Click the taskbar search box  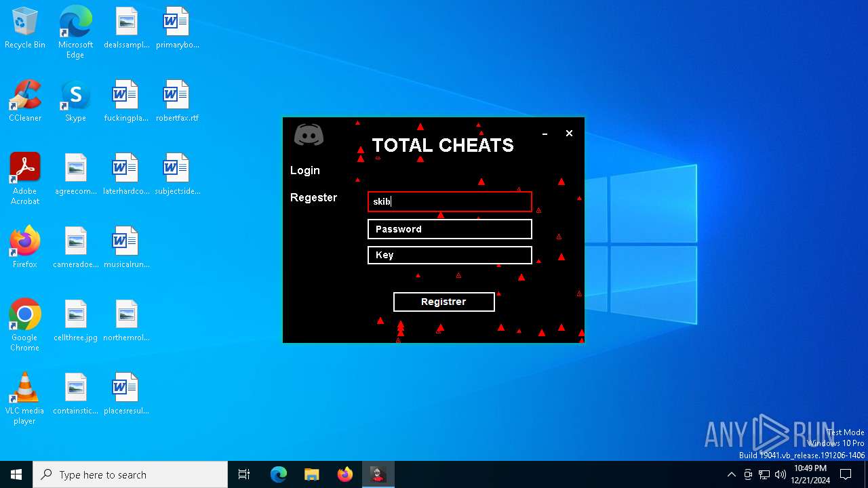130,474
